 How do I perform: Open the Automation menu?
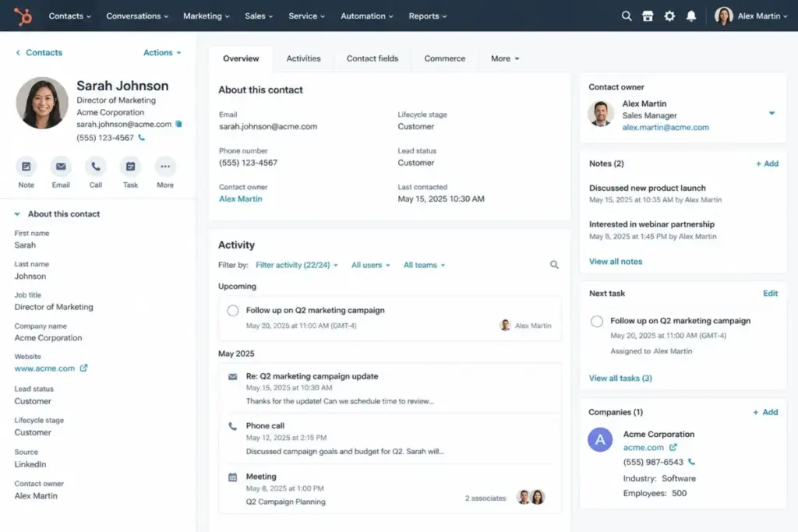coord(366,16)
